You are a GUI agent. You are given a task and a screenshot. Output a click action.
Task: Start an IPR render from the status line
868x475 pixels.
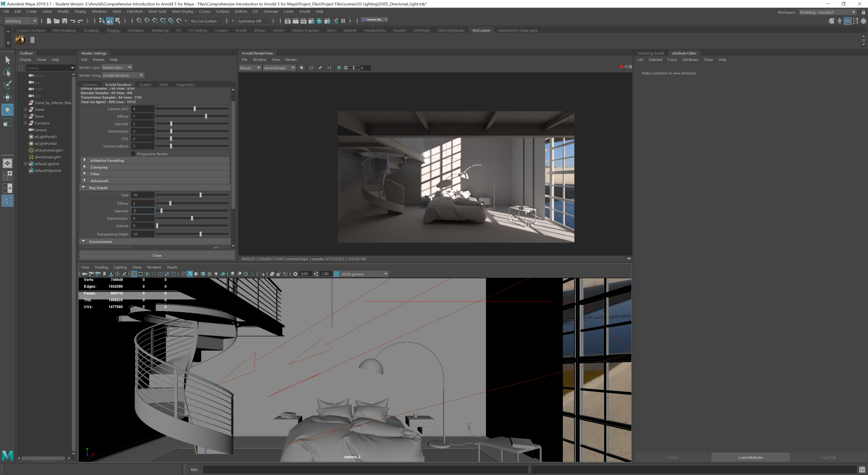pyautogui.click(x=303, y=20)
